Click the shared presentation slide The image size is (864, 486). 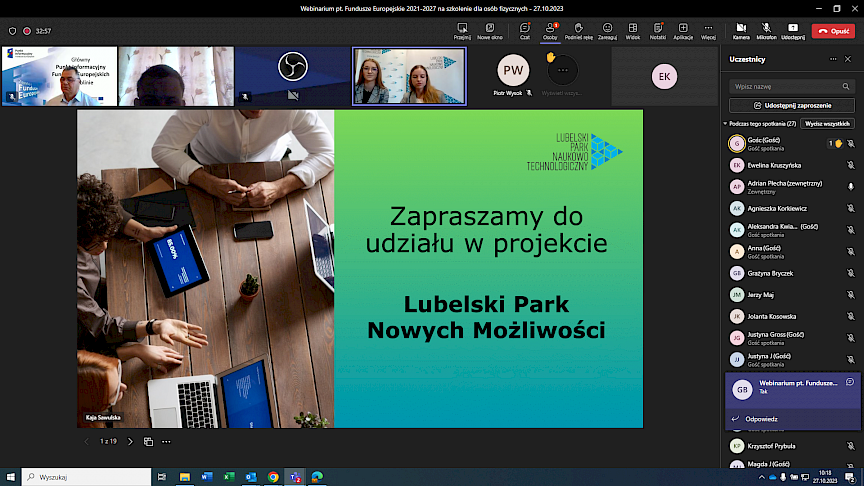point(360,269)
